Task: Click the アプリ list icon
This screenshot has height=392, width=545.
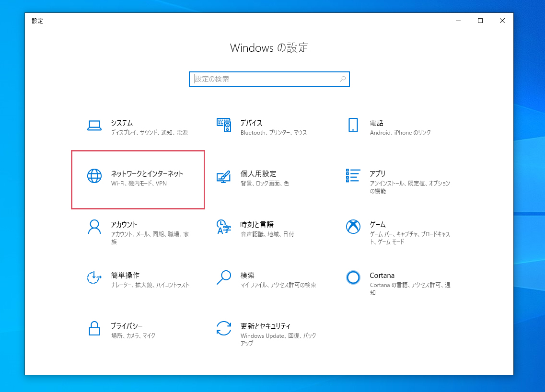Action: [x=353, y=175]
